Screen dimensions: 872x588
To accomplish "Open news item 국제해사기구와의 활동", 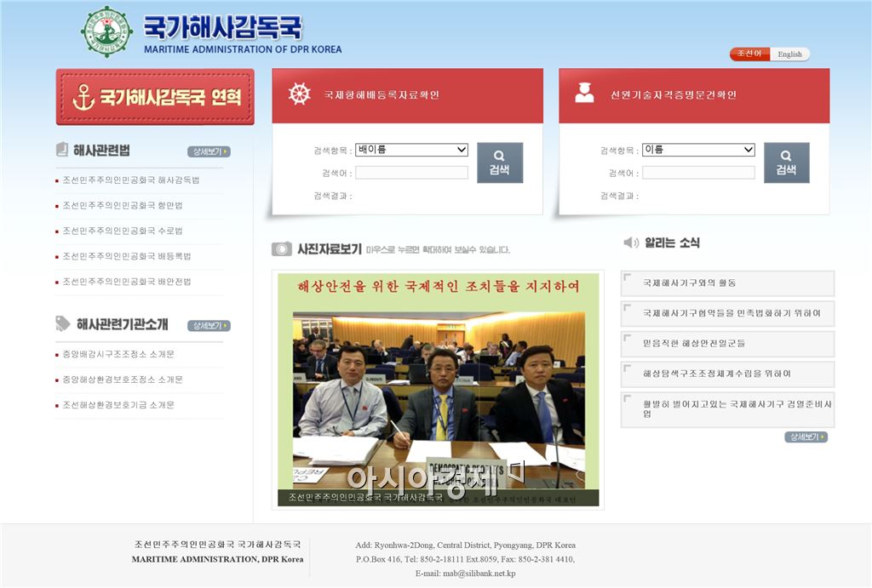I will pos(690,283).
